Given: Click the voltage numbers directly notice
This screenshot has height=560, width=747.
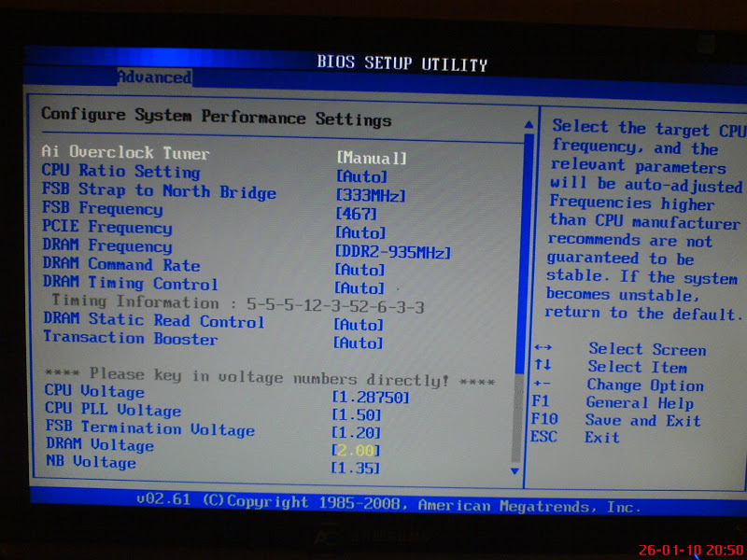Looking at the screenshot, I should (270, 377).
